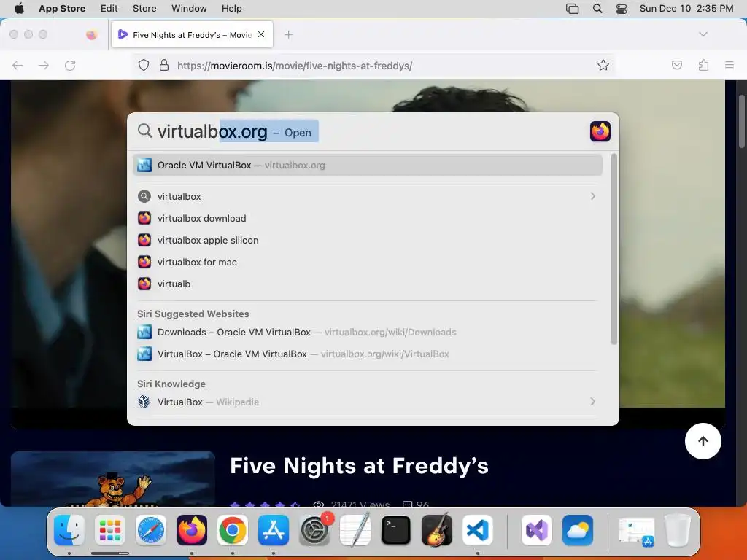Open Google Chrome from the Dock
Image resolution: width=747 pixels, height=560 pixels.
(x=233, y=530)
